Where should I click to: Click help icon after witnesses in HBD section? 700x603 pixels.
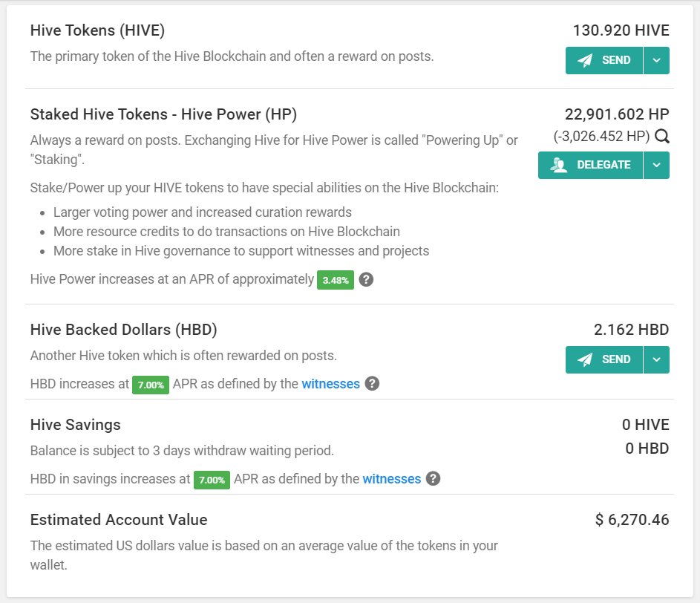(x=372, y=383)
